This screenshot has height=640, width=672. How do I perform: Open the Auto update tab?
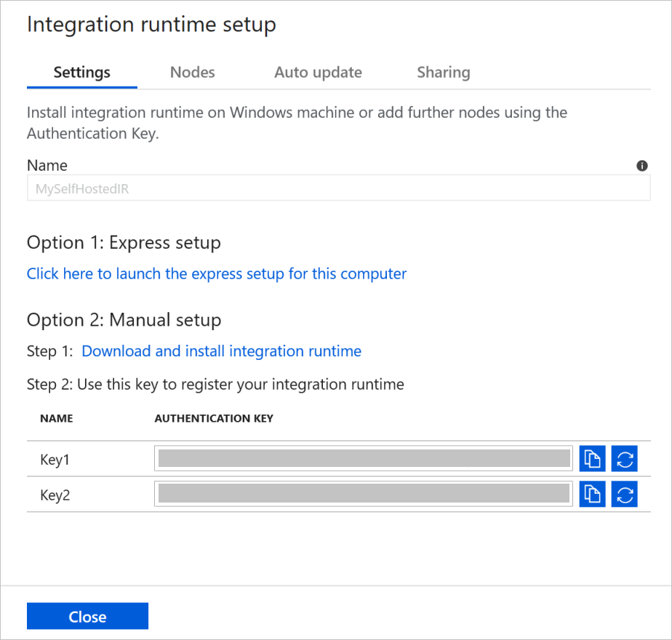tap(318, 72)
